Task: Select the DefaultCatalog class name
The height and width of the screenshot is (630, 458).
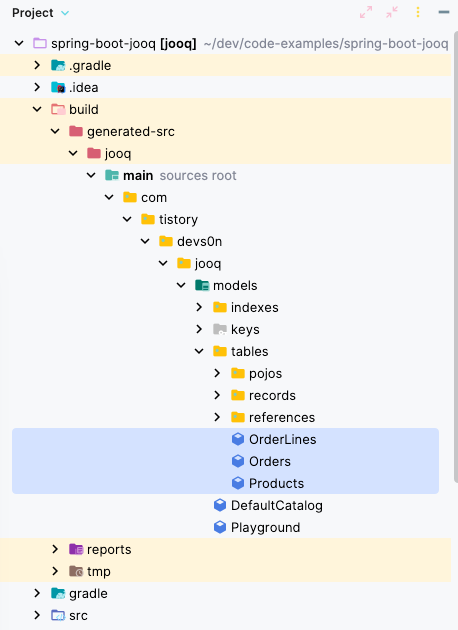Action: pos(277,505)
